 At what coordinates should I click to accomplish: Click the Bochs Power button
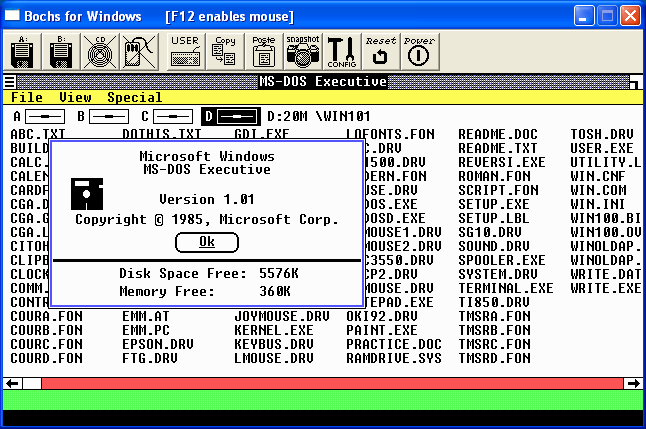tap(419, 52)
